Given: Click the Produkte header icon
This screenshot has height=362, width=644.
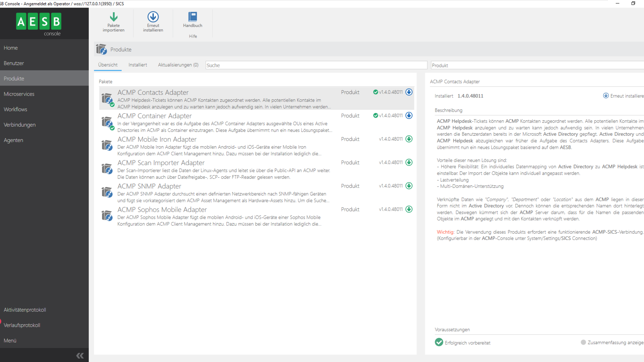Looking at the screenshot, I should pos(101,49).
